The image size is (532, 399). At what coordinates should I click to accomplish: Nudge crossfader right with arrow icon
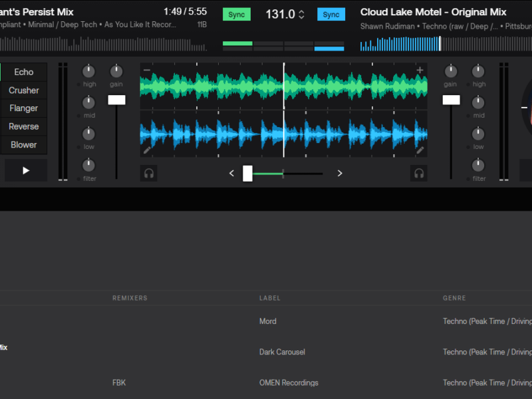tap(340, 174)
